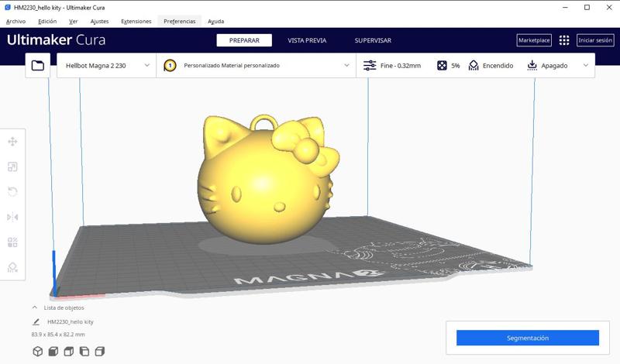Collapse the Lista de objetos list
The height and width of the screenshot is (364, 620).
point(35,307)
